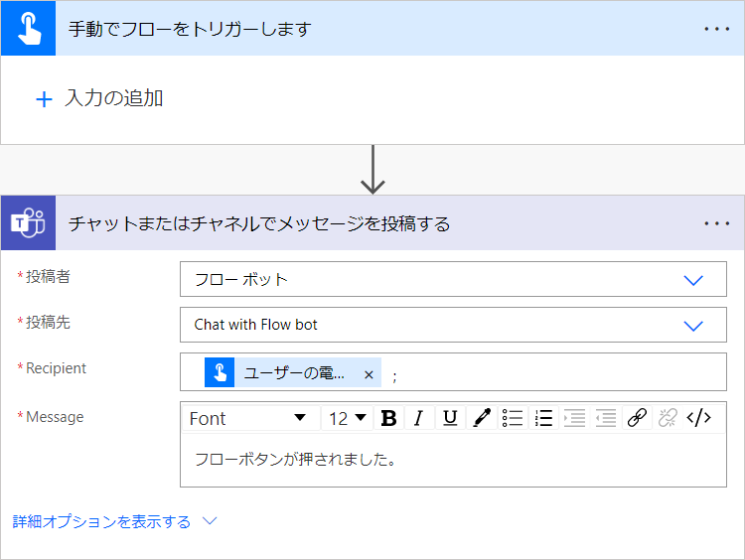This screenshot has width=745, height=560.
Task: Click the 投稿先 field label
Action: pos(48,322)
